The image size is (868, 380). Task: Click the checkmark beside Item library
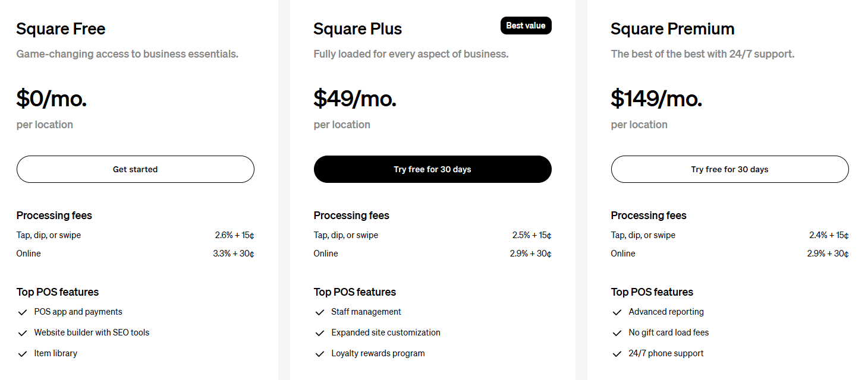pyautogui.click(x=23, y=354)
